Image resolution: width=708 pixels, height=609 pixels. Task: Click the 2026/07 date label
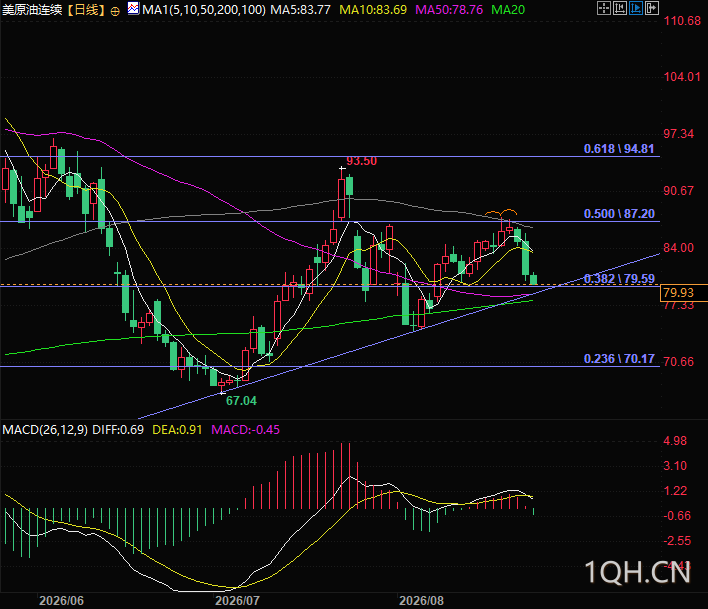pos(237,600)
